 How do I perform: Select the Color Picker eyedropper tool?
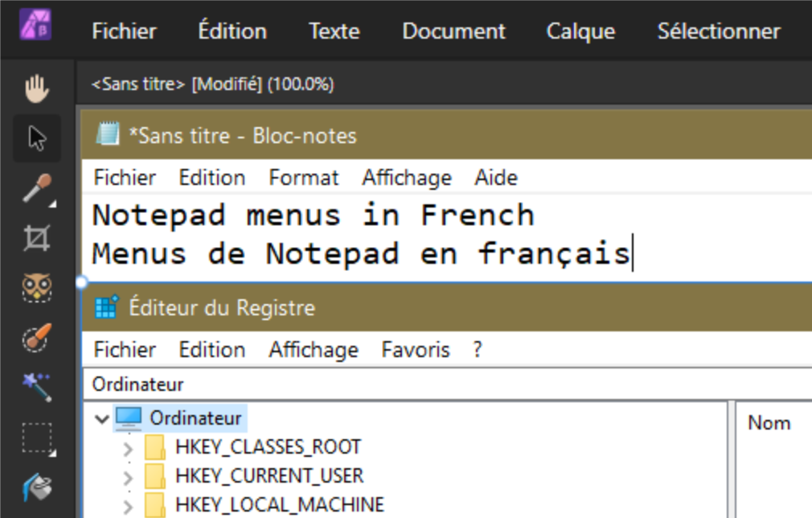point(38,189)
